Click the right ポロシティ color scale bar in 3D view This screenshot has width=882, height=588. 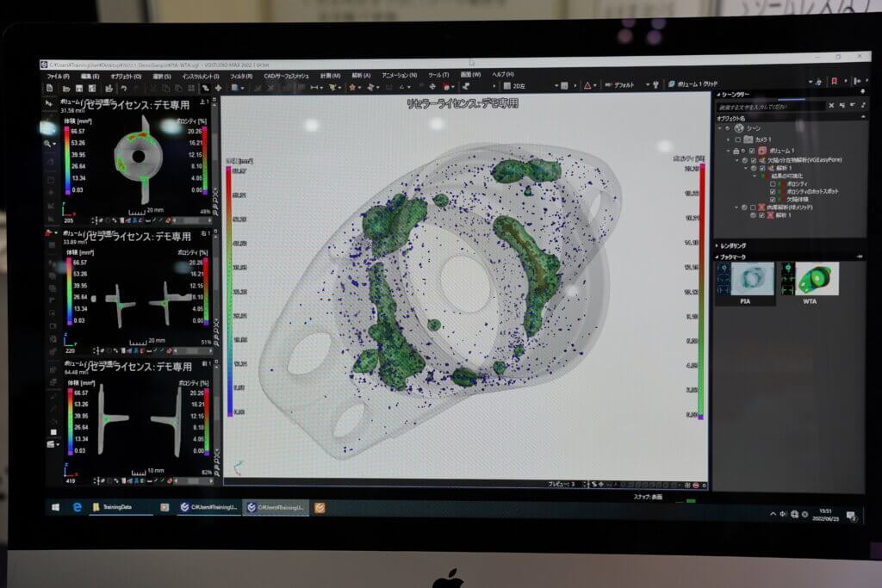(701, 291)
